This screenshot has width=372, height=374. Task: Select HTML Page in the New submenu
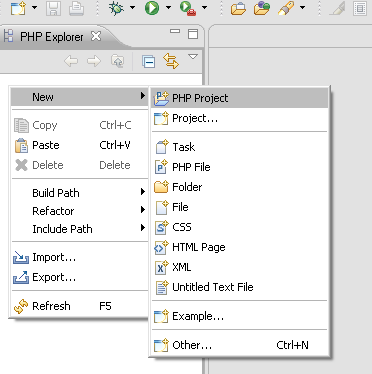[x=239, y=247]
